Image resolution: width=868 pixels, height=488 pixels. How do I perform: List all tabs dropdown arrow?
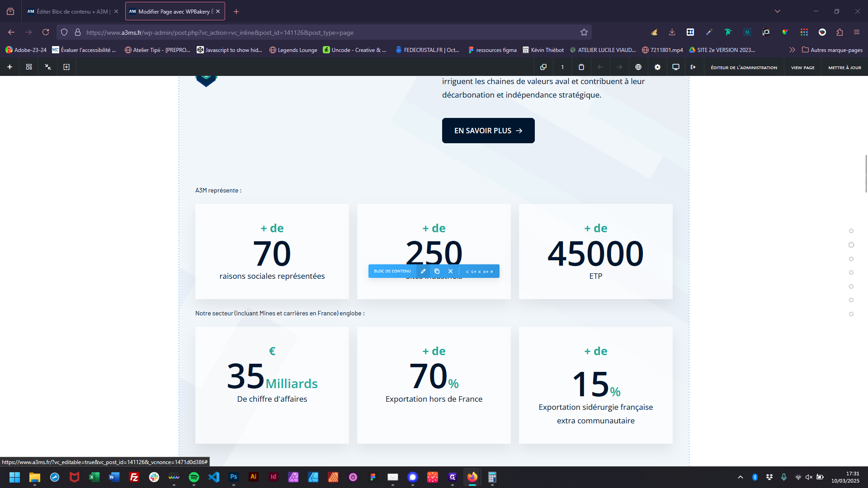click(x=778, y=11)
